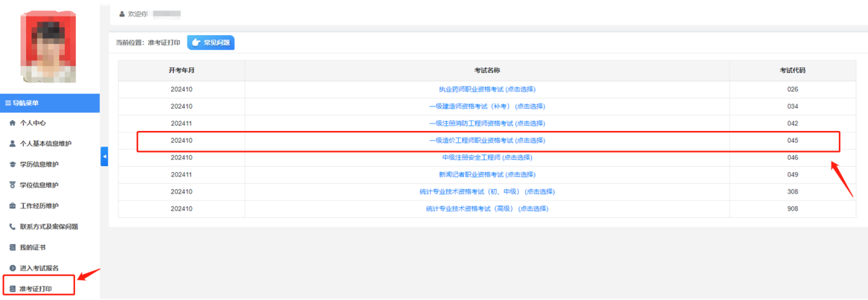868x300 pixels.
Task: Select 中级注册安全工程师 link
Action: coord(487,158)
